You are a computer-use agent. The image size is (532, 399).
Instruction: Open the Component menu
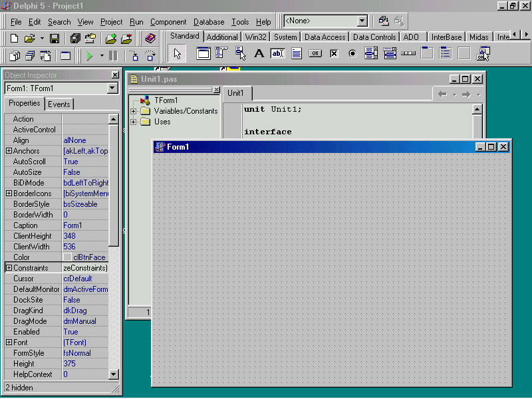click(x=168, y=22)
